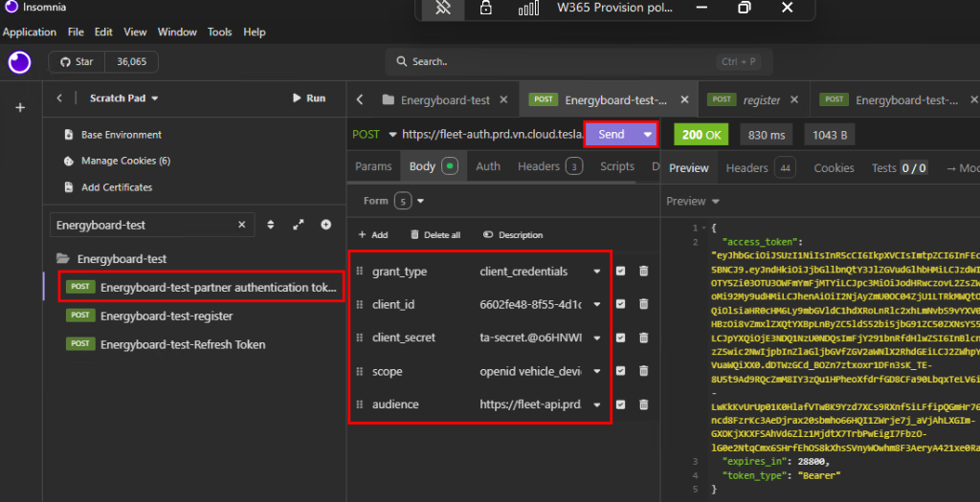Delete the scope row

tap(644, 371)
